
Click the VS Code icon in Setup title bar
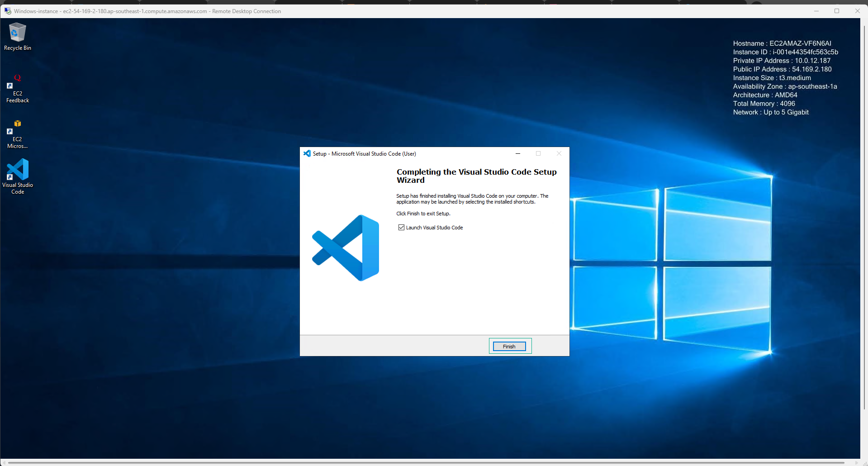(x=307, y=153)
